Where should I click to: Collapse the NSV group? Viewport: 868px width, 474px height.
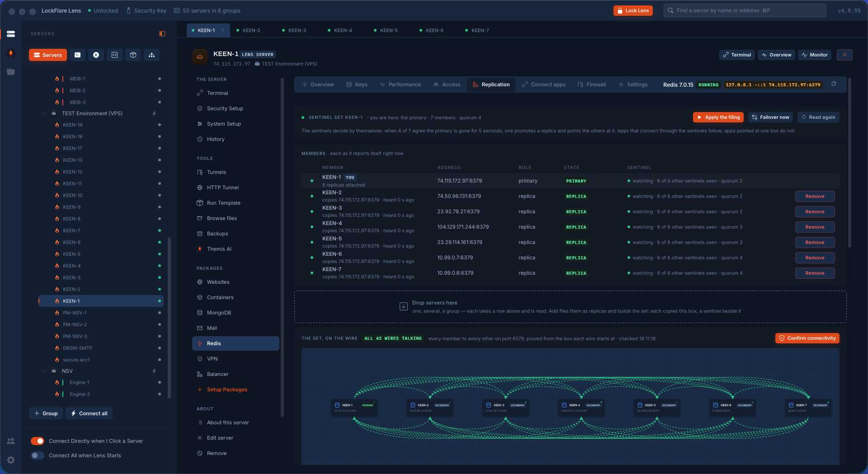44,371
